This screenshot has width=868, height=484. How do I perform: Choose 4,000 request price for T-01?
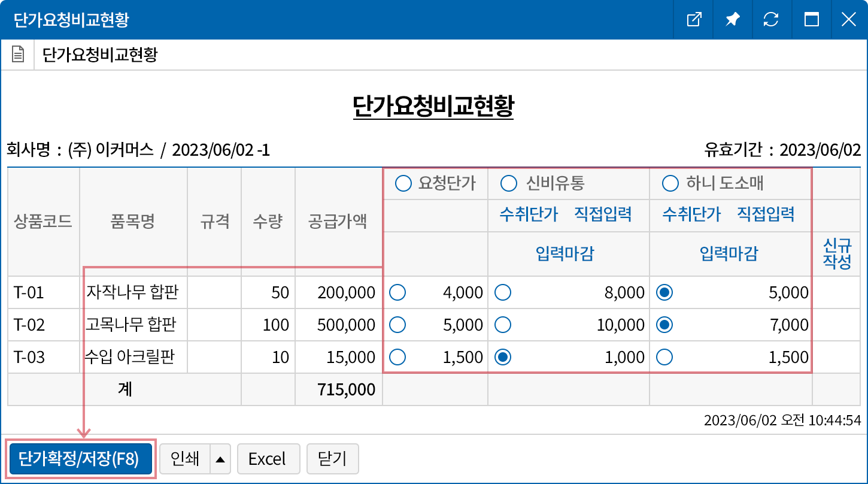coord(397,292)
